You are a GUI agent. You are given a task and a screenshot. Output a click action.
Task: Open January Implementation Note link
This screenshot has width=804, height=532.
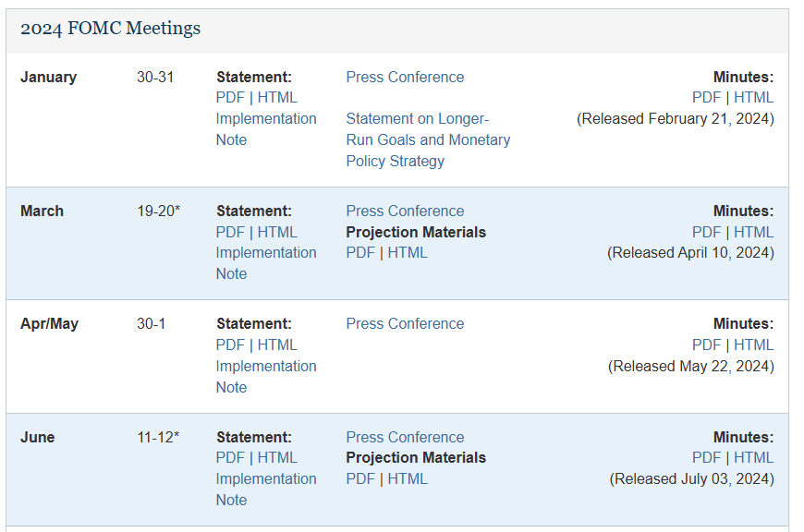point(266,129)
